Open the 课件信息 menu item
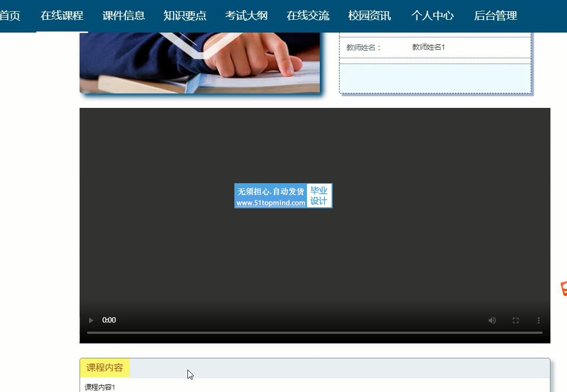 pyautogui.click(x=124, y=15)
